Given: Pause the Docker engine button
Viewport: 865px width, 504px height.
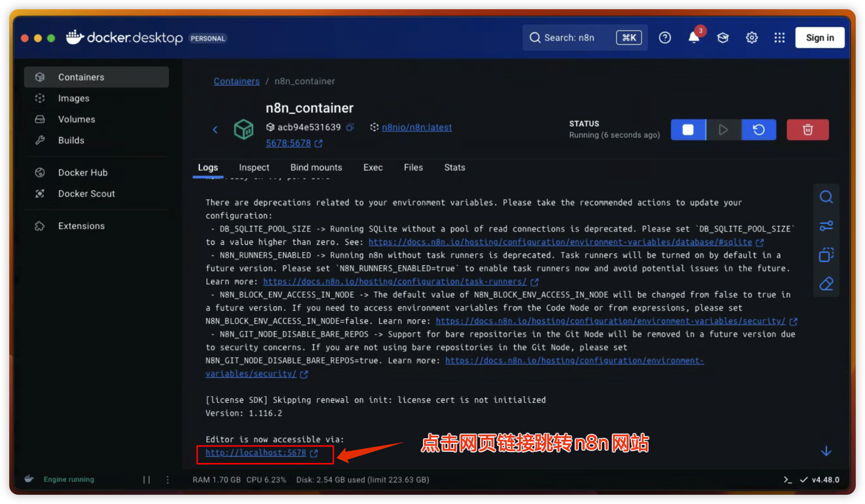Looking at the screenshot, I should click(146, 479).
